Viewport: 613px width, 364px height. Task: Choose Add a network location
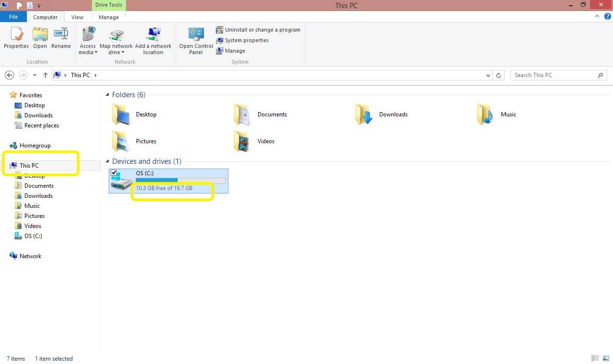tap(153, 41)
